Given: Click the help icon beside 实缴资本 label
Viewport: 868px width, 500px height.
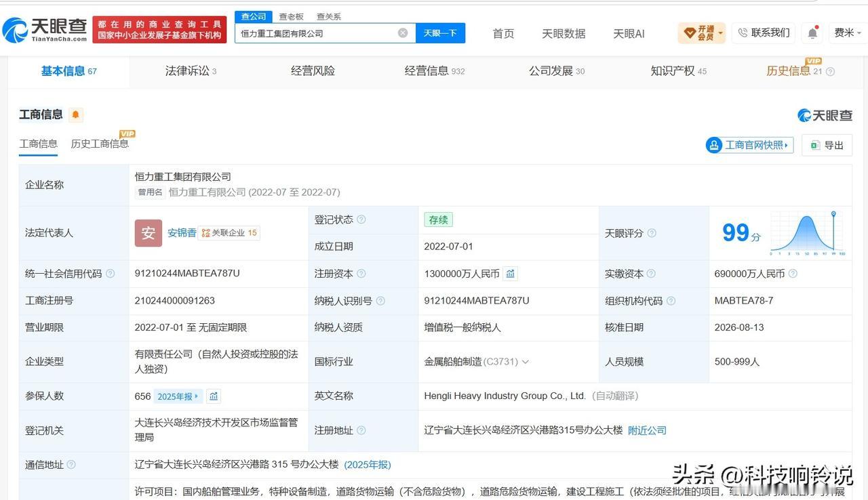Looking at the screenshot, I should 651,274.
